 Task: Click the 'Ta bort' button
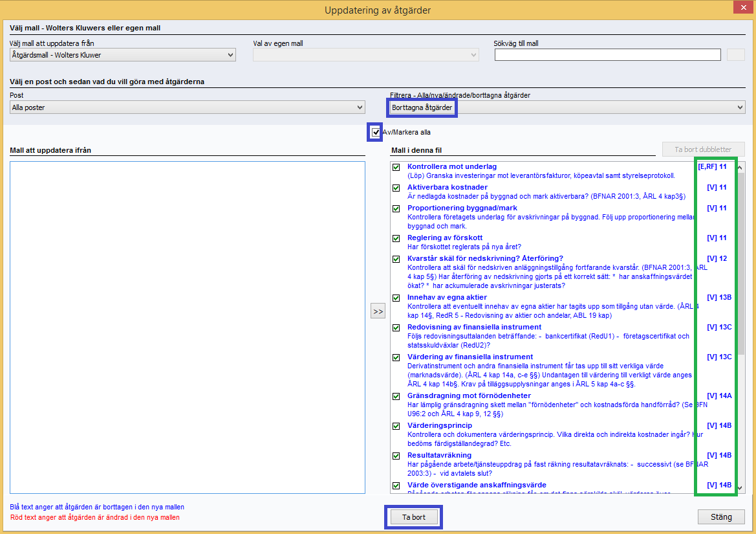(x=414, y=517)
